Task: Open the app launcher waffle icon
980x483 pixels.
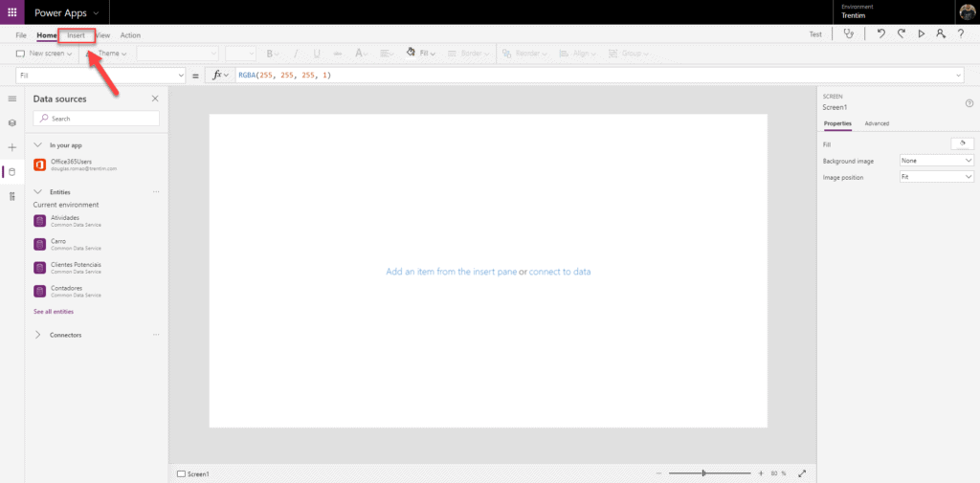Action: click(12, 12)
